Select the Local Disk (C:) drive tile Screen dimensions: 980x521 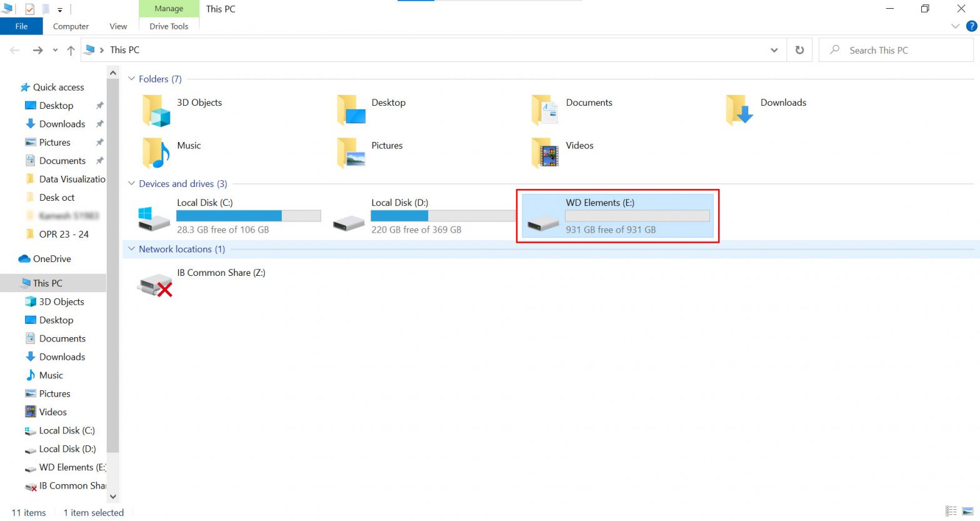(x=229, y=216)
